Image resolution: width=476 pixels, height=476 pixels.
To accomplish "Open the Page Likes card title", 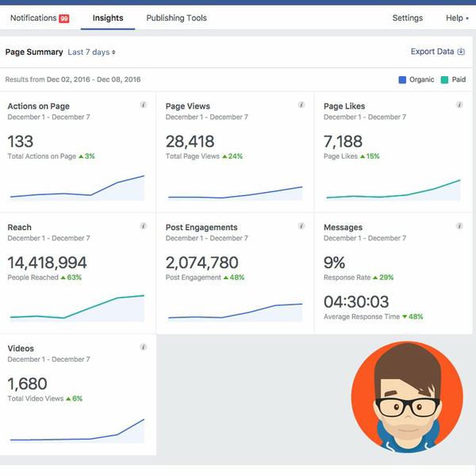I will pyautogui.click(x=344, y=106).
